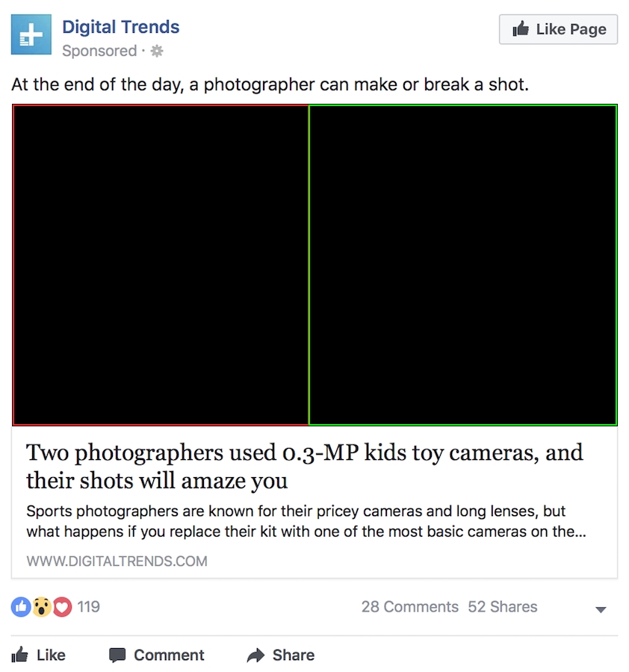Open the 52 Shares list

click(x=502, y=607)
